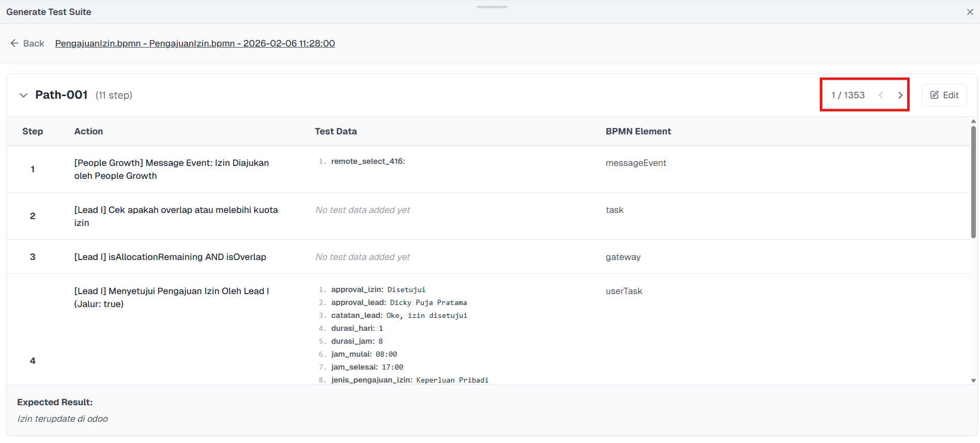Click the durasi_jam: 8 entry
The height and width of the screenshot is (443, 980).
pyautogui.click(x=357, y=341)
